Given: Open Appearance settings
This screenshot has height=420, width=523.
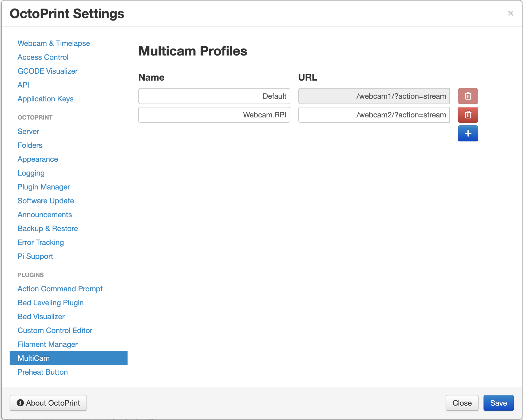Looking at the screenshot, I should coord(38,159).
